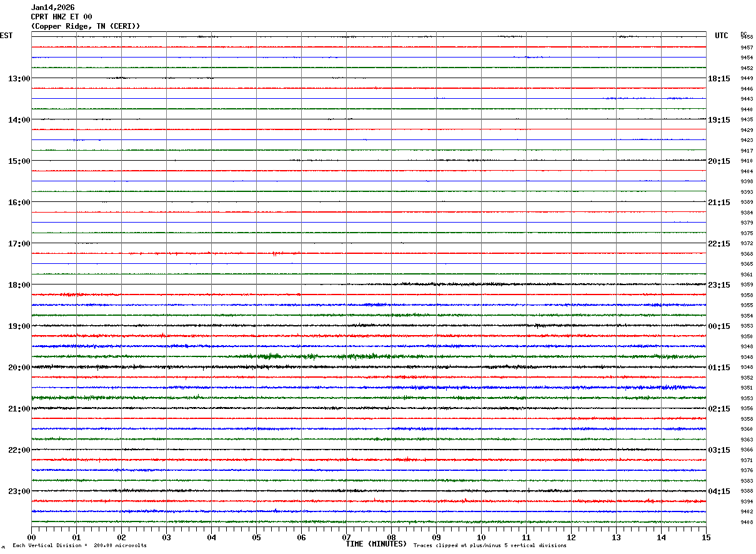The image size is (756, 554).
Task: Click minute tick label "13" on time axis
Action: 616,538
